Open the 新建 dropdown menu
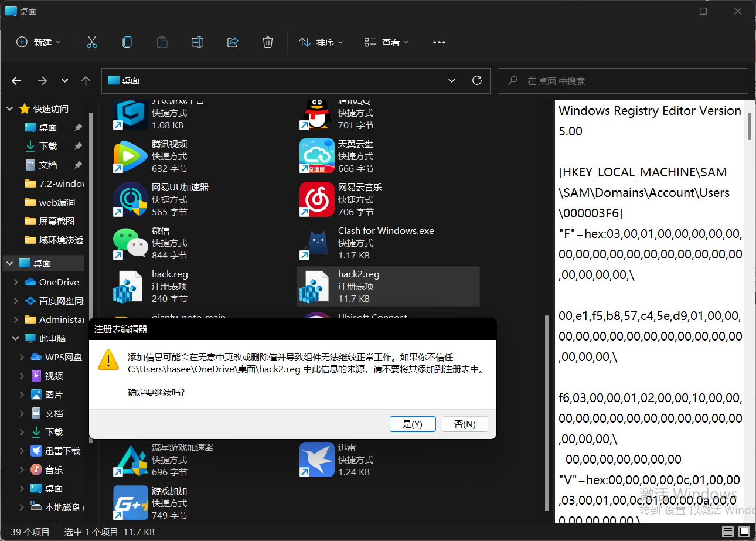The height and width of the screenshot is (541, 756). [x=39, y=42]
